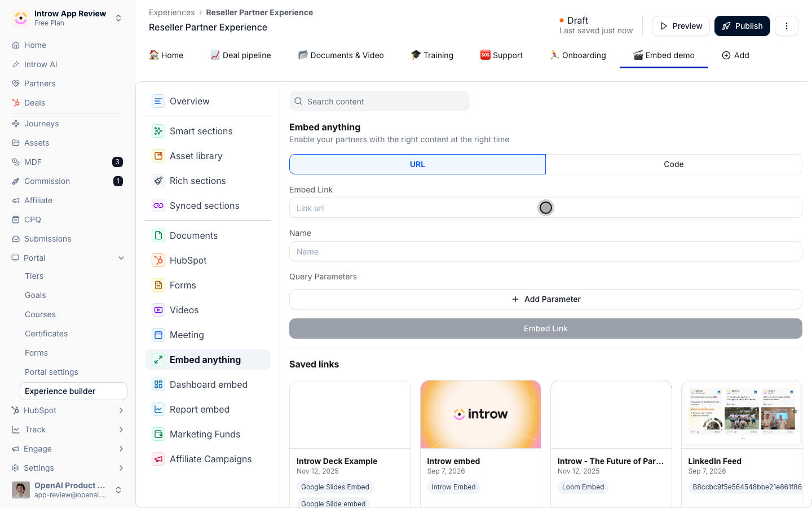Focus the Search content field
Image resolution: width=812 pixels, height=508 pixels.
[379, 102]
